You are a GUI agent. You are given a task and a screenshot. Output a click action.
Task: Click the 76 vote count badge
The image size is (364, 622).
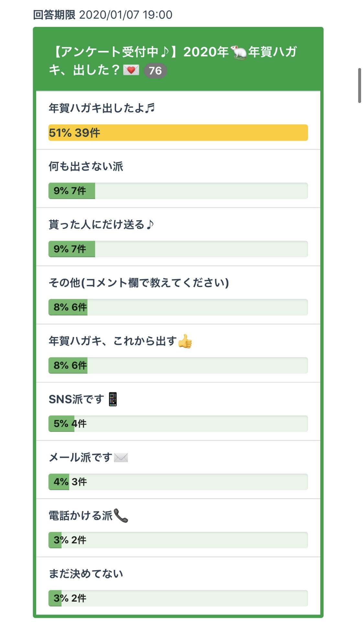(x=155, y=71)
